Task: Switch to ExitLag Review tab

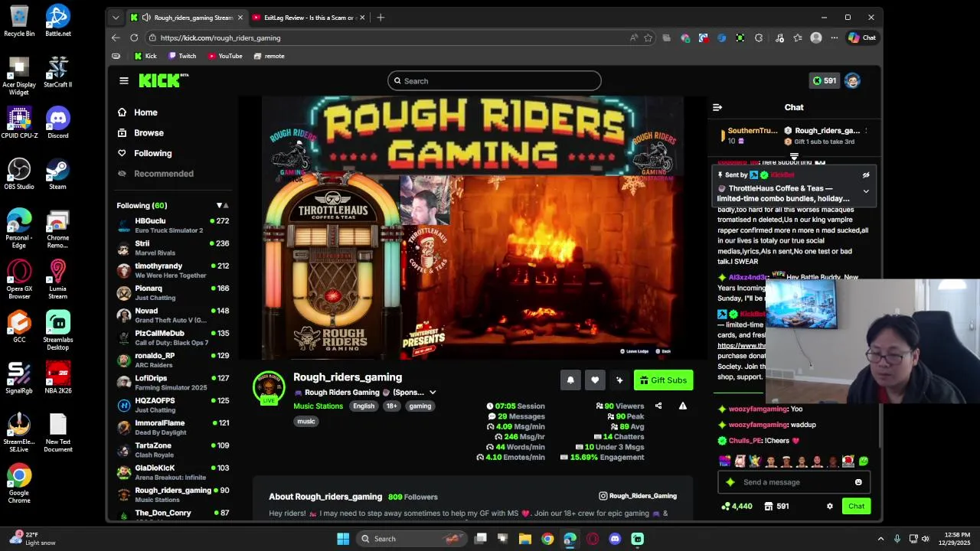Action: tap(309, 18)
